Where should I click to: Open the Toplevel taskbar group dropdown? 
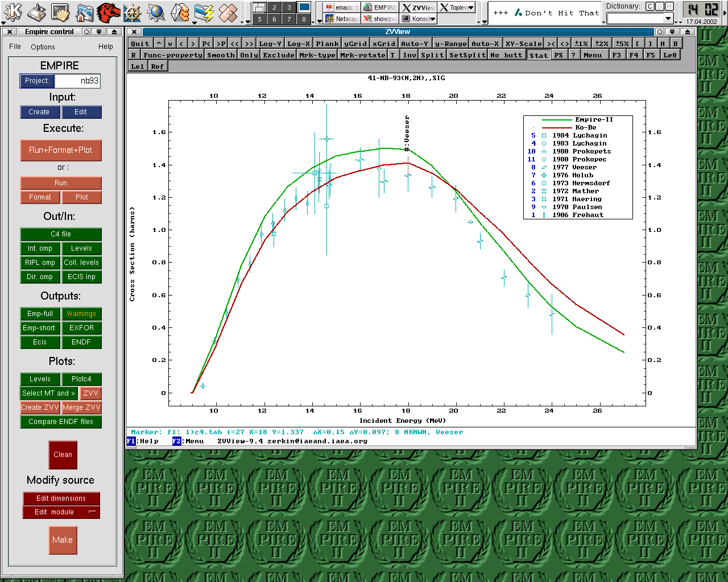coord(471,7)
